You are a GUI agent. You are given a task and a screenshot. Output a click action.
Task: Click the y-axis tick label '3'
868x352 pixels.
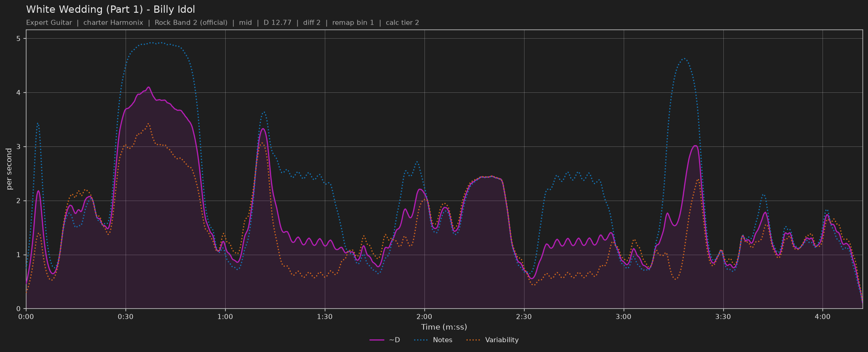point(19,147)
